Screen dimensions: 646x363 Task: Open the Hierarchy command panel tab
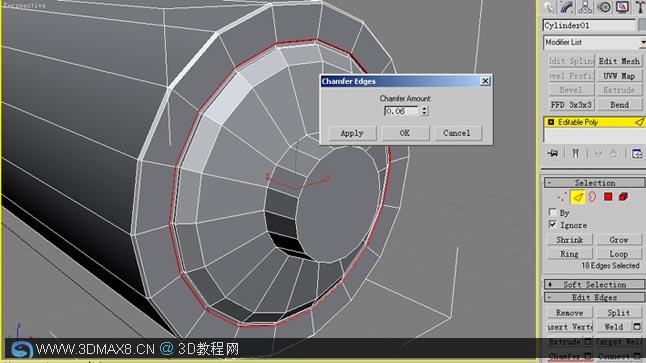585,7
